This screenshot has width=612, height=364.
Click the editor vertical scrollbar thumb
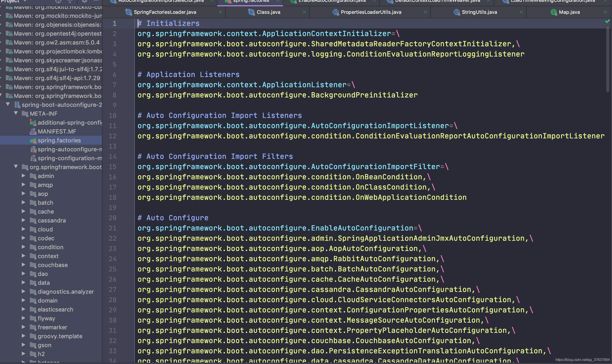coord(607,59)
